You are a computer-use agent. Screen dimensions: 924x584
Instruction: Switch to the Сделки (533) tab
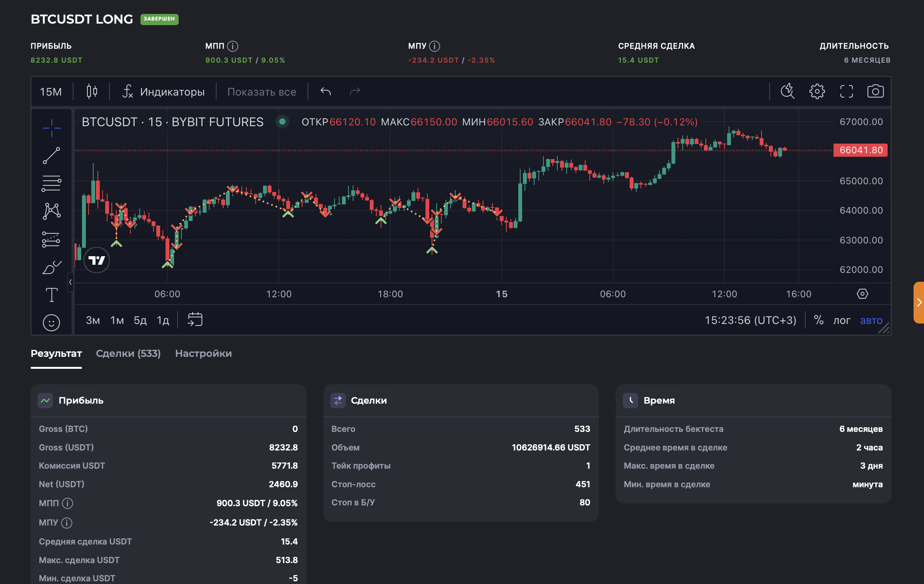pyautogui.click(x=128, y=353)
